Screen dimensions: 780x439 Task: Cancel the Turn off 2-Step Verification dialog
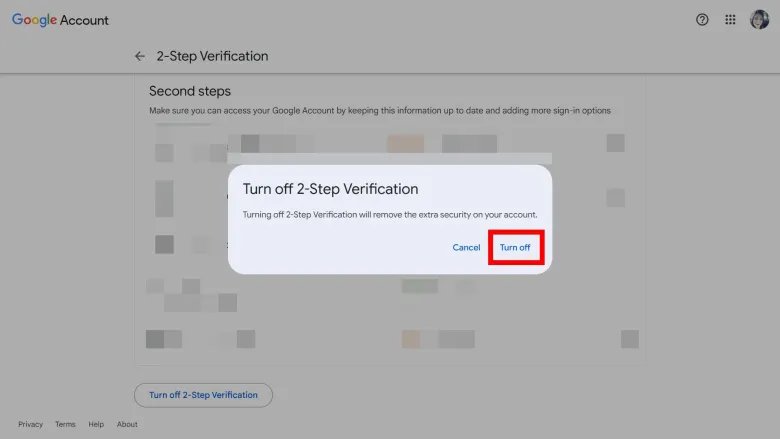[466, 247]
